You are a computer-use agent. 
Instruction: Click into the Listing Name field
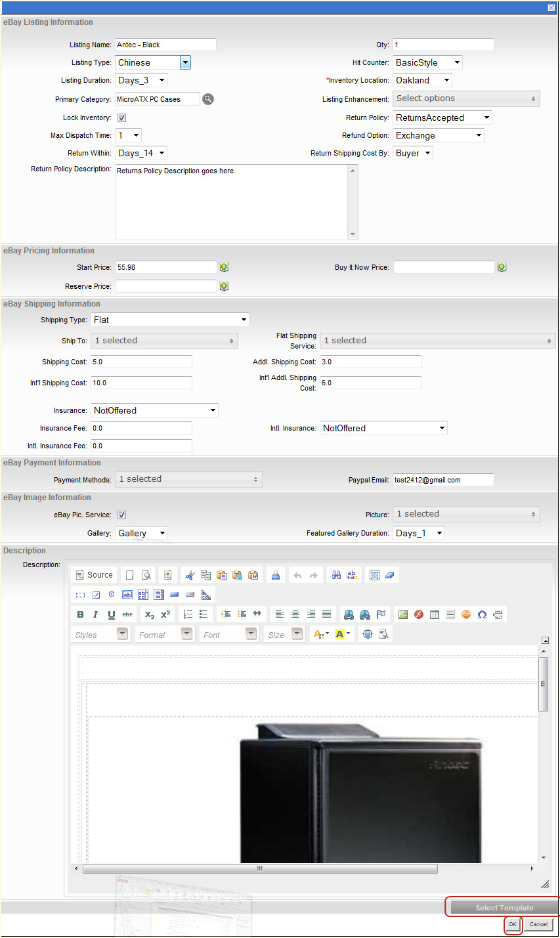click(x=165, y=45)
